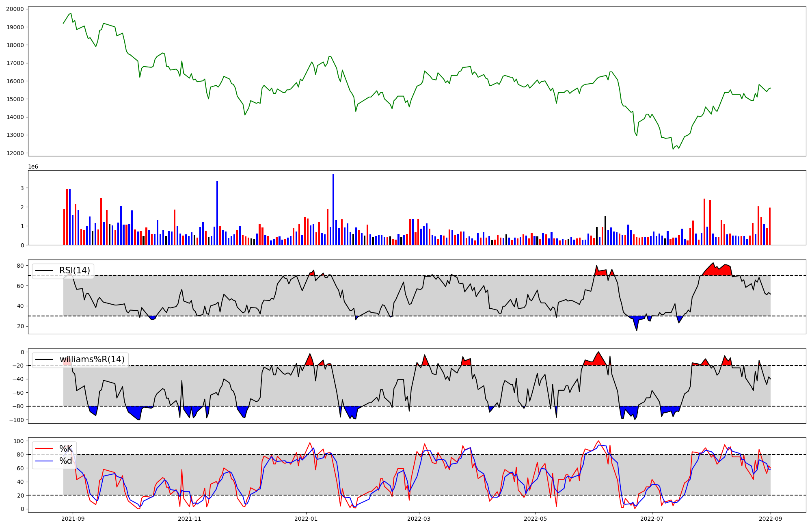Click the 1e6 volume scale label
The height and width of the screenshot is (528, 812).
tap(33, 167)
